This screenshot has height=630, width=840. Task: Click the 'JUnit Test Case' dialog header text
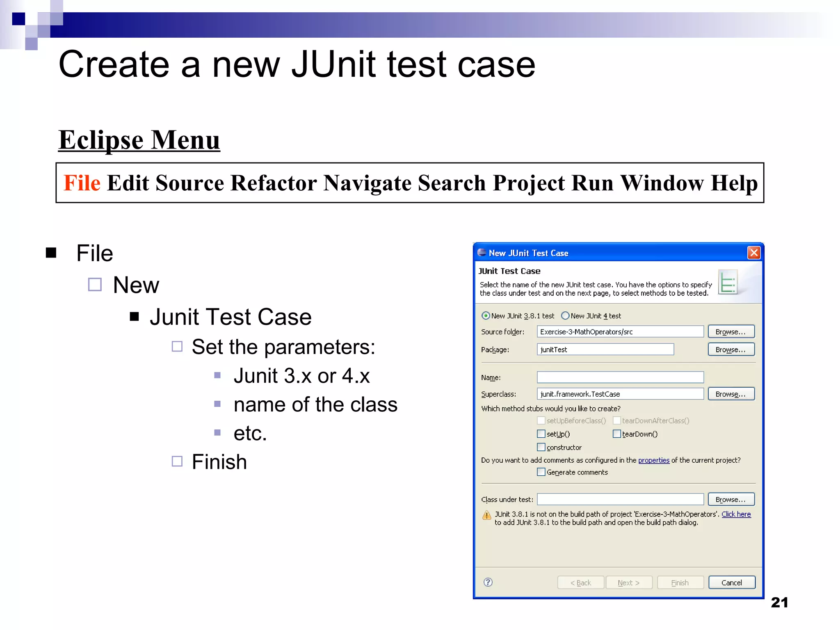pyautogui.click(x=509, y=271)
